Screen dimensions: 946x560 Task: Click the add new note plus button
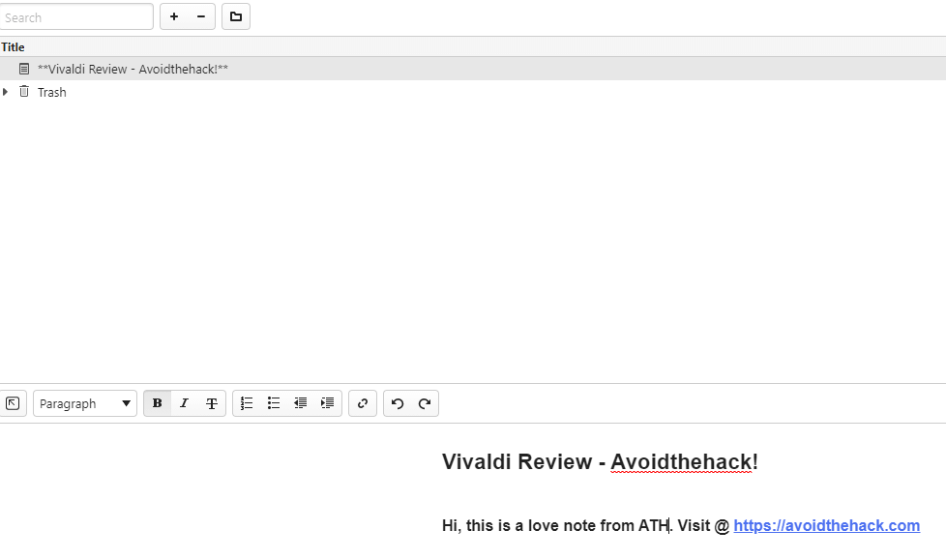174,16
